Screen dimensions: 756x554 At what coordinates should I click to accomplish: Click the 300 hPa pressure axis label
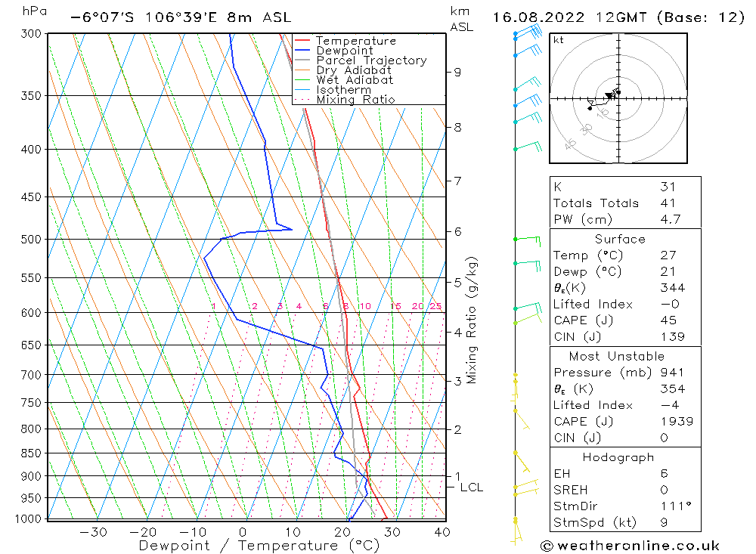pyautogui.click(x=31, y=34)
